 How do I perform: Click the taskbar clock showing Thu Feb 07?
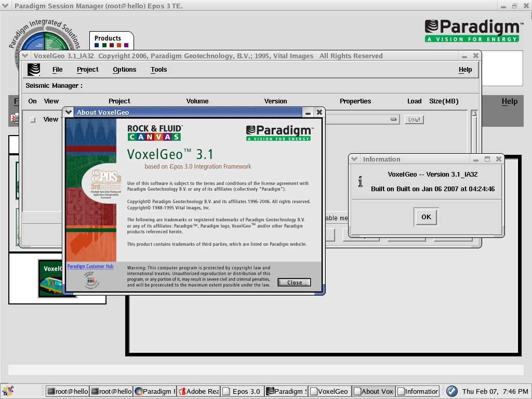495,391
